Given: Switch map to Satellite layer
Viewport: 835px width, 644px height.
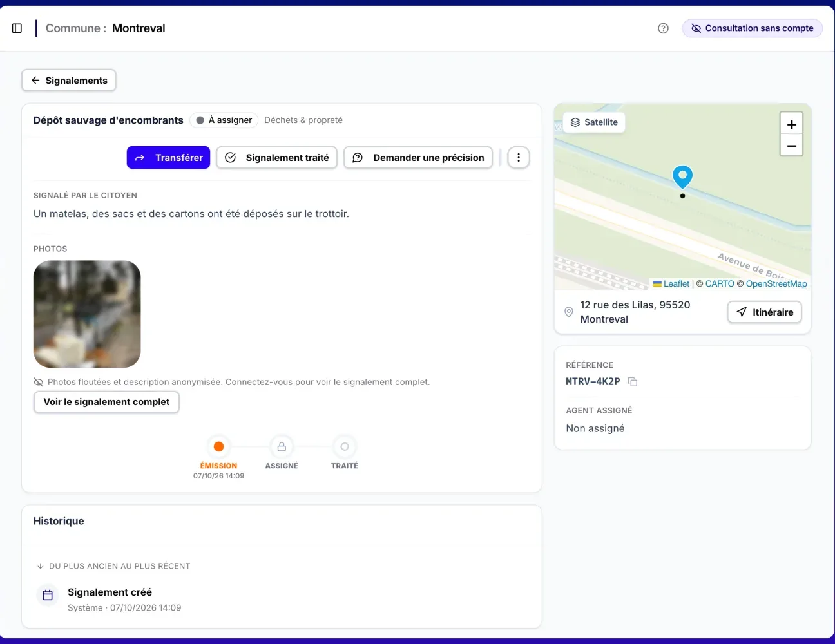Looking at the screenshot, I should point(594,122).
